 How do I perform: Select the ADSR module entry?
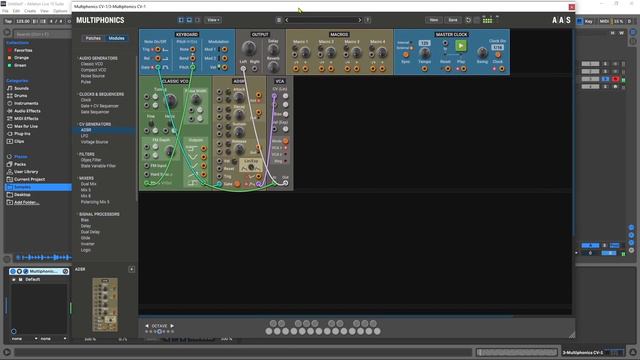pos(86,130)
